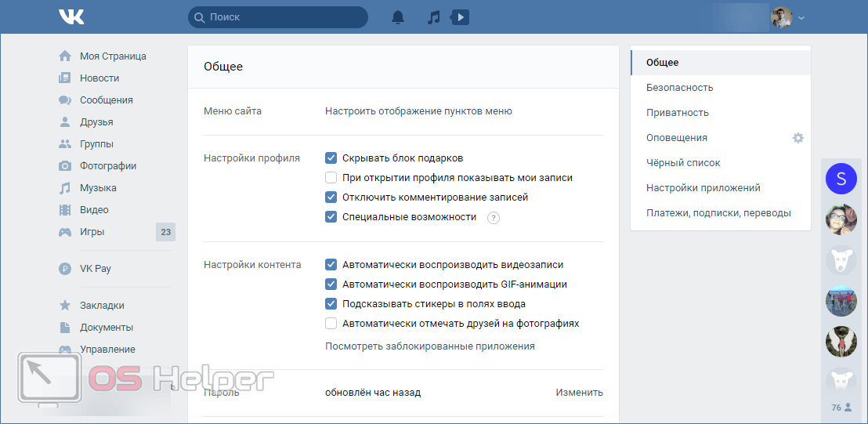Click Настроить отображение пунктов меню link
The image size is (868, 424).
point(418,111)
